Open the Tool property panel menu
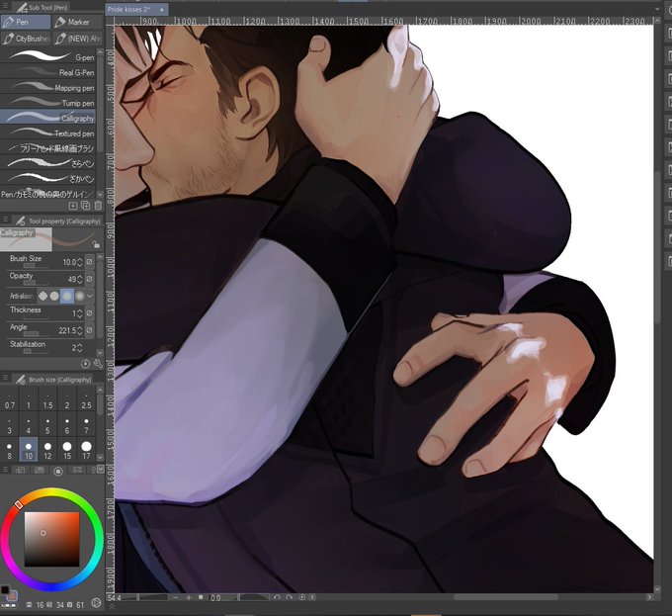The height and width of the screenshot is (616, 672). click(5, 220)
